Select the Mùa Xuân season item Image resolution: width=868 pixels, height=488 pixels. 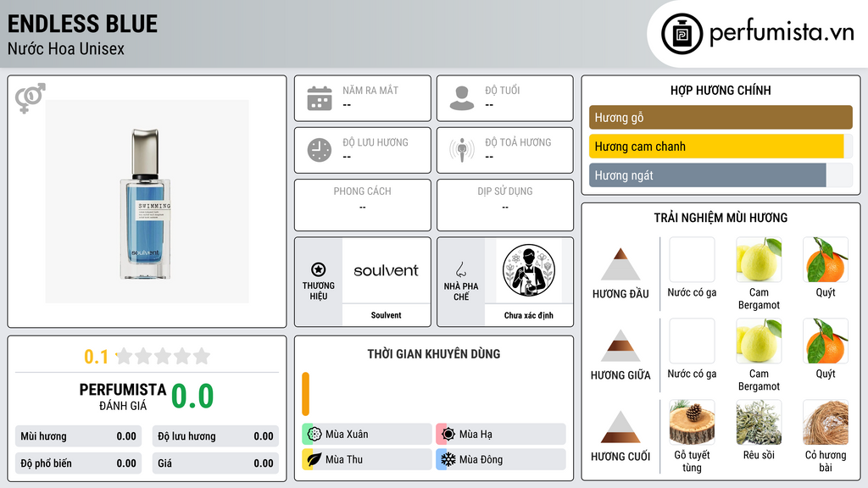click(x=367, y=435)
